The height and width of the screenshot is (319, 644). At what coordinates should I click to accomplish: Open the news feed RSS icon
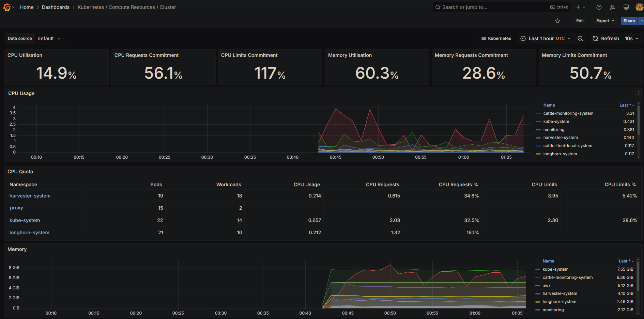[612, 7]
